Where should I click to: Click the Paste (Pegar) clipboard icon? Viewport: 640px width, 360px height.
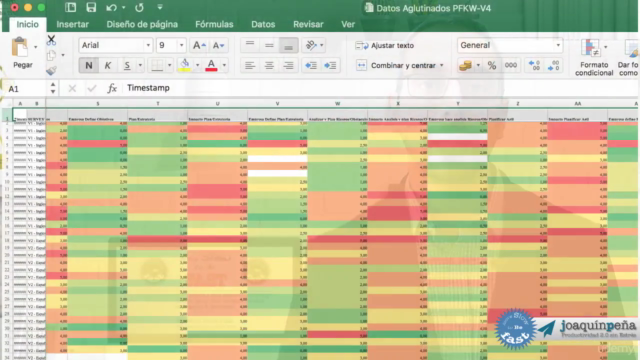(x=19, y=47)
